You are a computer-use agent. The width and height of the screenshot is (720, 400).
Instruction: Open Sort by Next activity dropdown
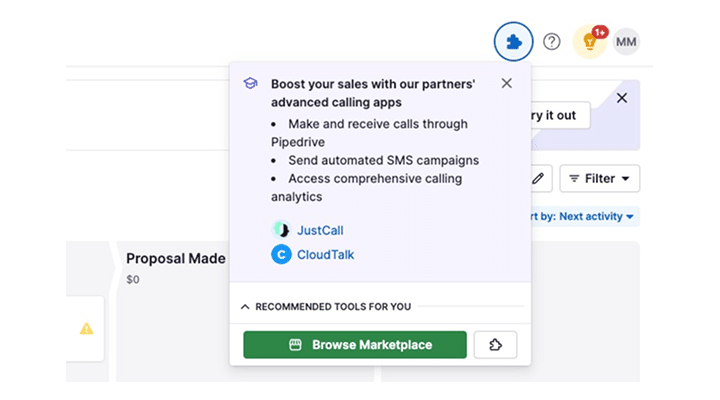click(x=585, y=216)
